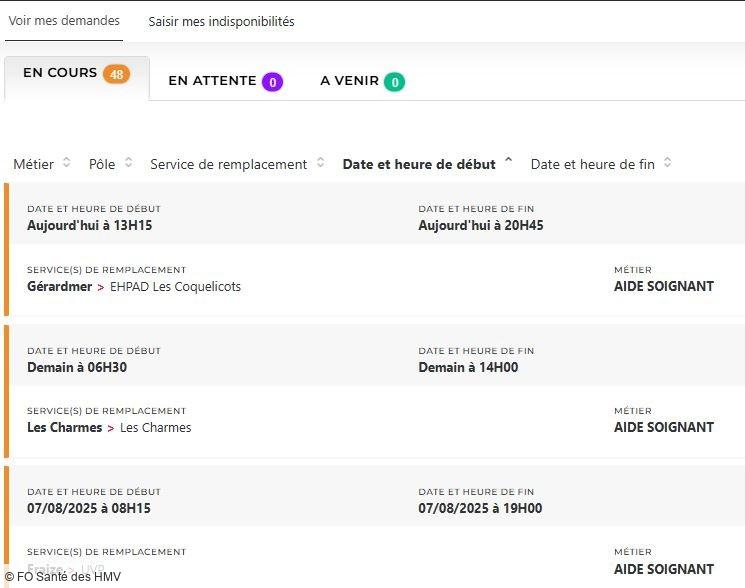Open request starting Demain à 06H30
This screenshot has width=745, height=588.
coord(77,367)
